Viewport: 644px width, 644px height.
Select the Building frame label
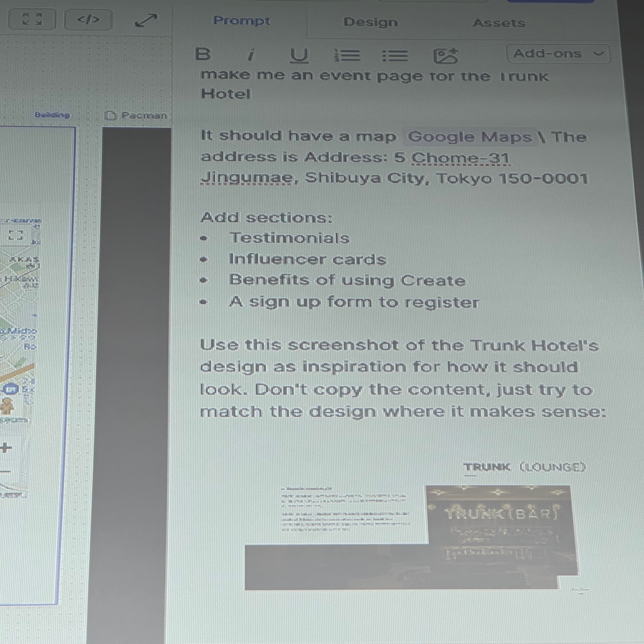(52, 115)
